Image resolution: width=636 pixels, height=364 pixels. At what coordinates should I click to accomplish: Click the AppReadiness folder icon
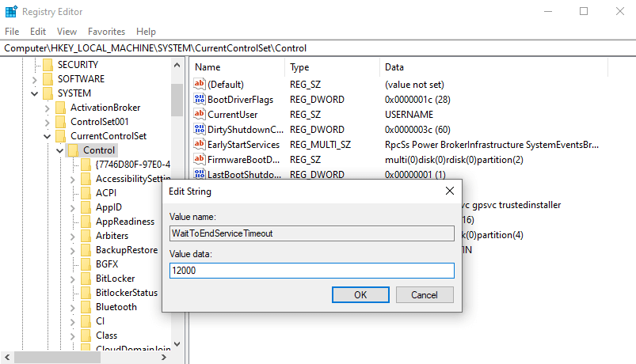point(86,222)
